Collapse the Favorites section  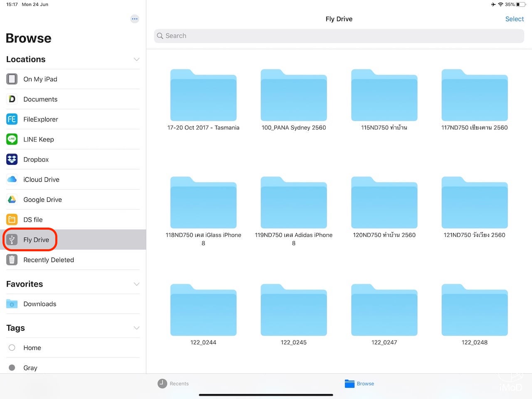click(136, 284)
